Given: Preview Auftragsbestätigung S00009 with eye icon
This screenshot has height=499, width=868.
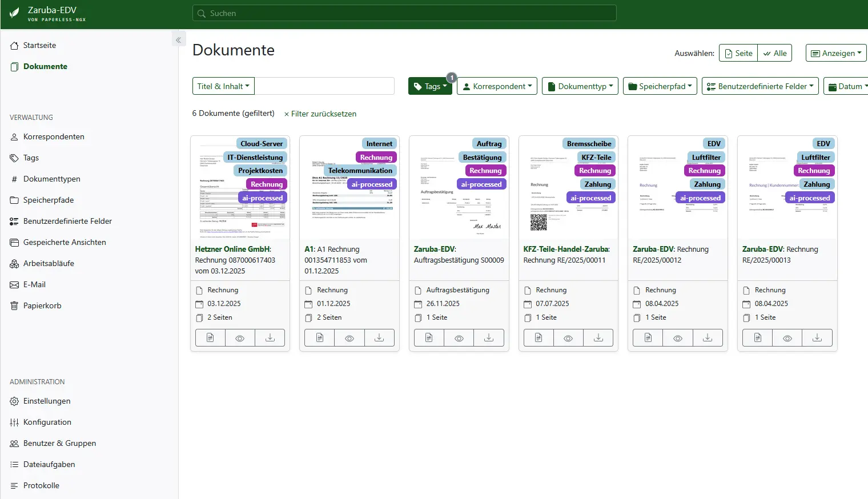Looking at the screenshot, I should click(459, 338).
